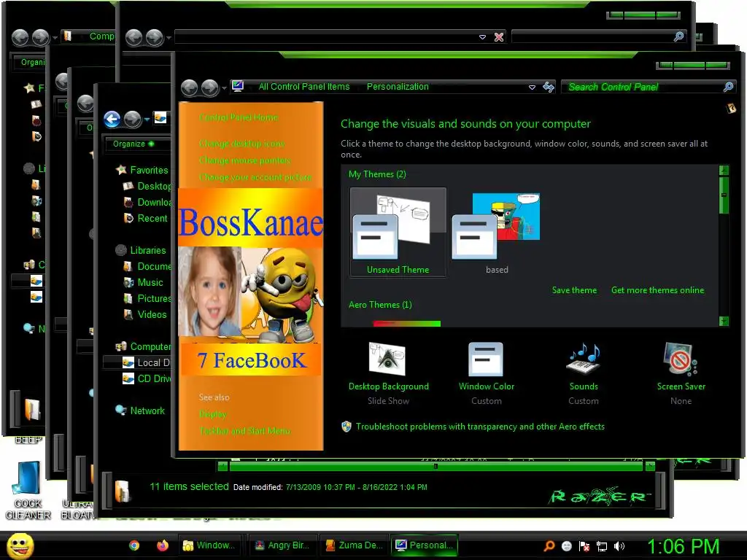Select Desktop under Favorites
The height and width of the screenshot is (560, 747).
pyautogui.click(x=153, y=186)
